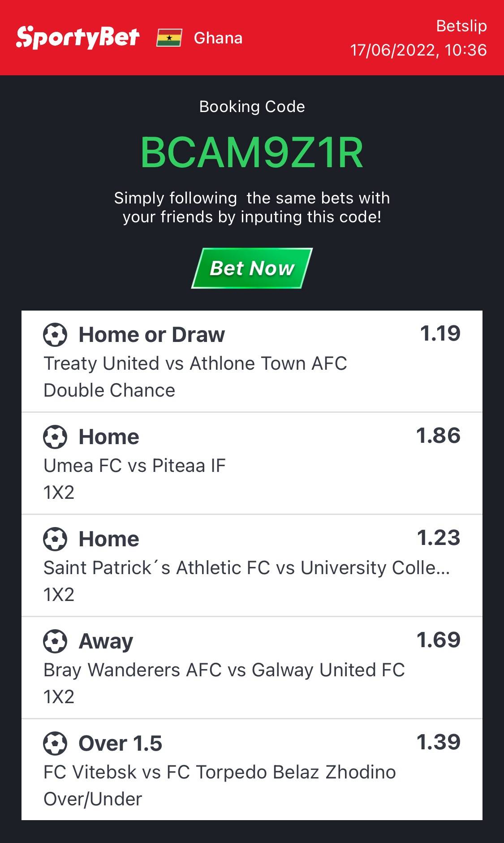Select the Ghana country label
Image resolution: width=504 pixels, height=843 pixels.
click(x=218, y=38)
